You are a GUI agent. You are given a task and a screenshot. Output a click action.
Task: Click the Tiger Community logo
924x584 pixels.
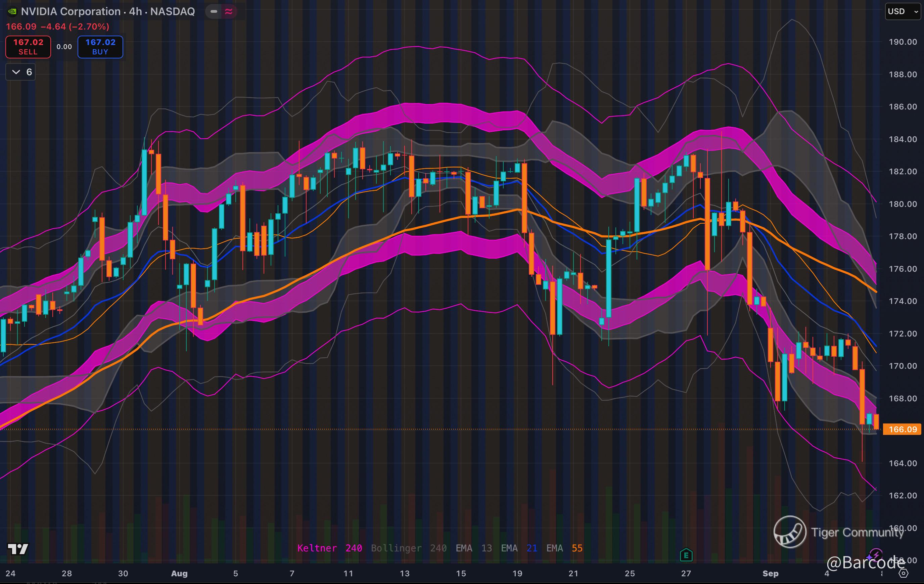(x=790, y=532)
